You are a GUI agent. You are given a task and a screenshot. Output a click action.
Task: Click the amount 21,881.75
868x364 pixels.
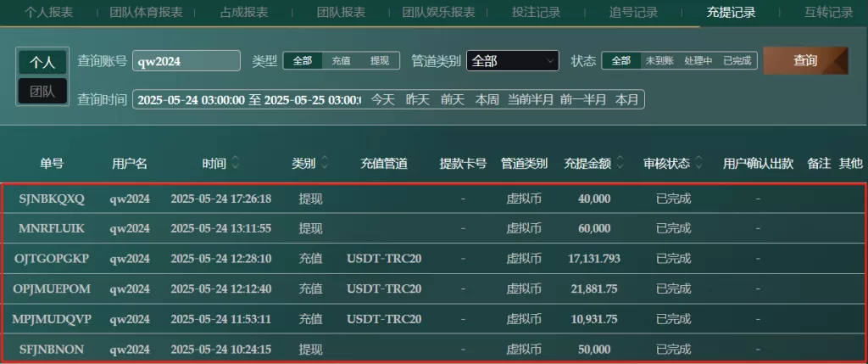click(x=594, y=288)
